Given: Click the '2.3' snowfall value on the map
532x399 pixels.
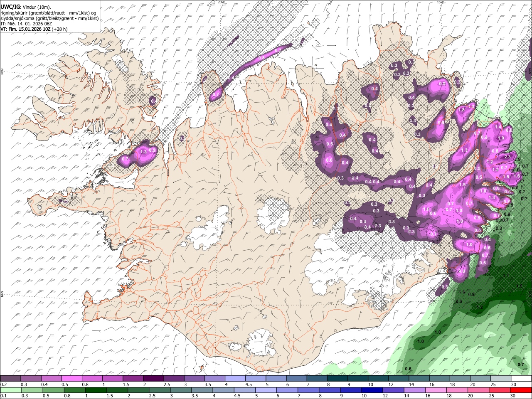Looking at the screenshot, I should 507,157.
